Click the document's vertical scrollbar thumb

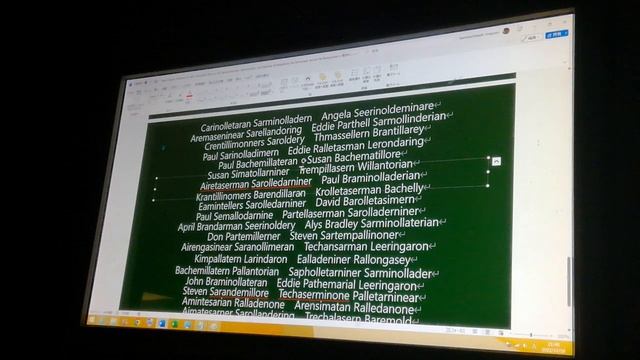point(569,282)
